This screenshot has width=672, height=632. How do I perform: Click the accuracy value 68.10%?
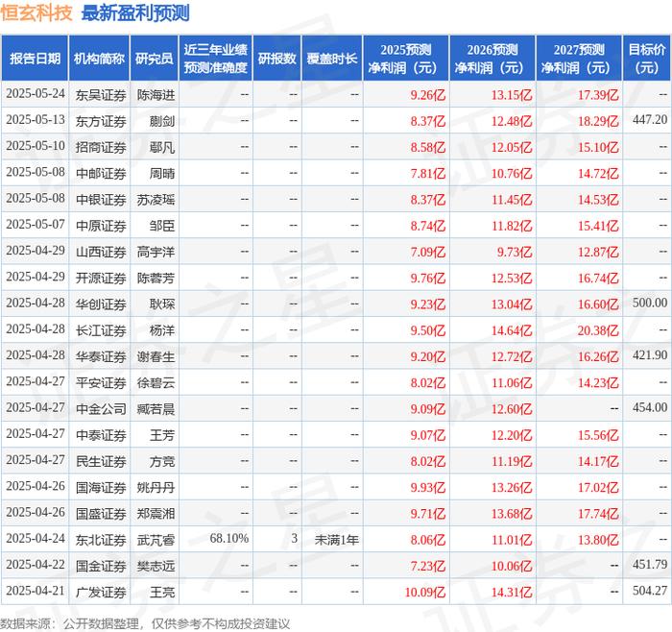point(228,539)
